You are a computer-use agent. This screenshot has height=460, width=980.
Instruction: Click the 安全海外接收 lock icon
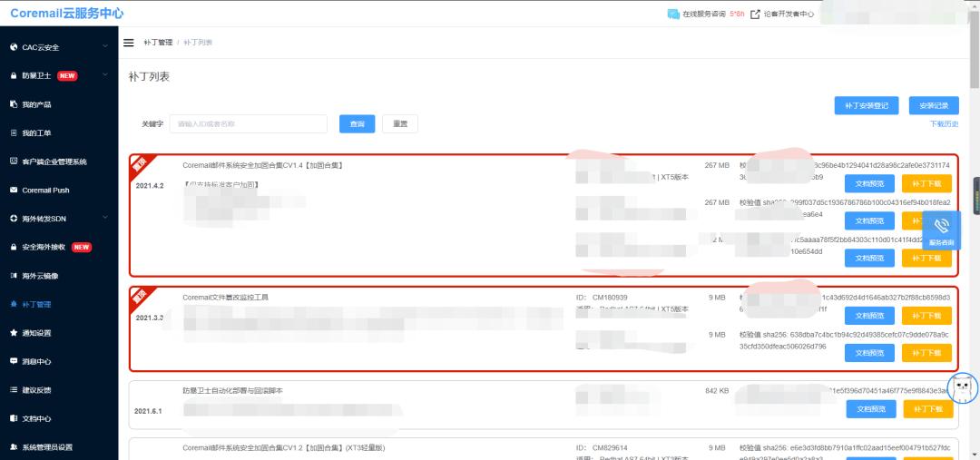point(14,247)
